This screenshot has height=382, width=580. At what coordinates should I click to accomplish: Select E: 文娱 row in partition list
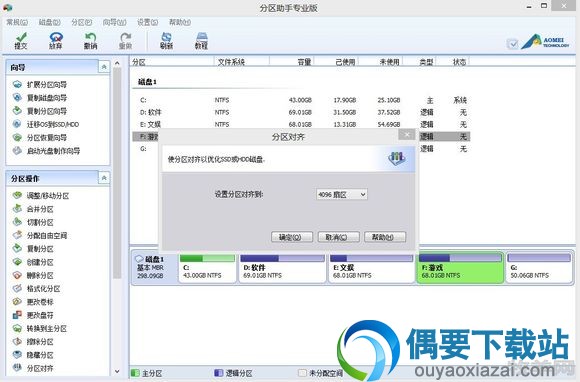(x=301, y=125)
